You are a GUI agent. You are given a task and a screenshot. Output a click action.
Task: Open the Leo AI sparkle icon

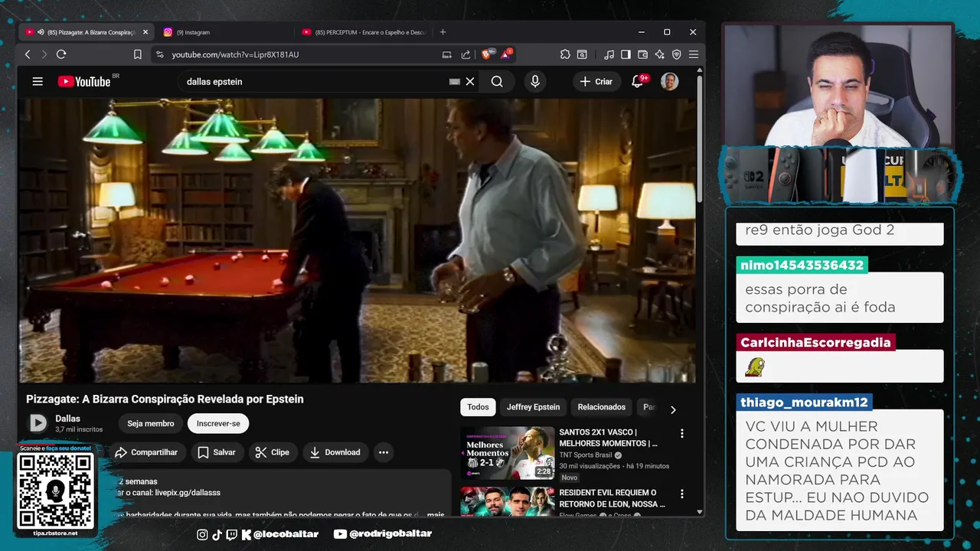[x=660, y=54]
